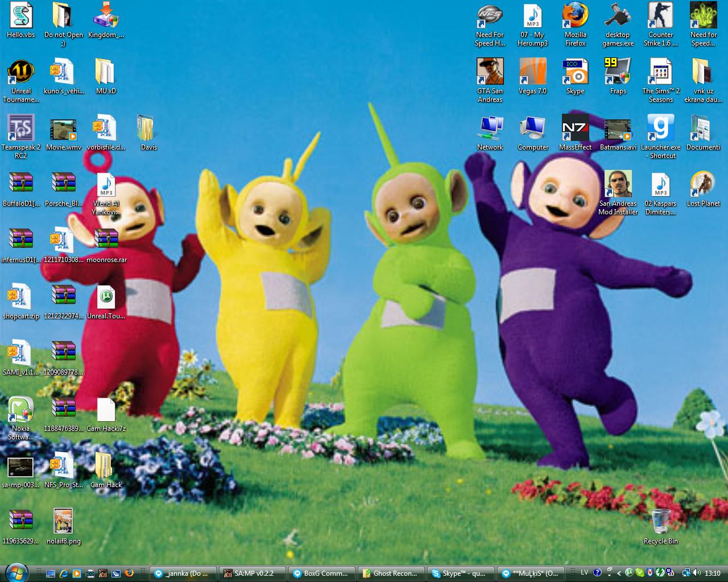Open the Porsche_Bl... rar archive
The height and width of the screenshot is (582, 728).
tap(63, 189)
